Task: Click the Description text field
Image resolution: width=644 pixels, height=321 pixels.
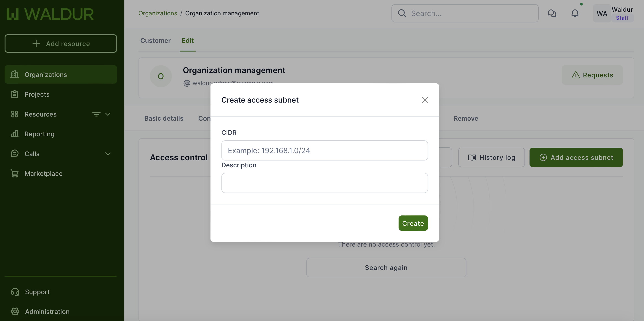Action: (x=324, y=183)
